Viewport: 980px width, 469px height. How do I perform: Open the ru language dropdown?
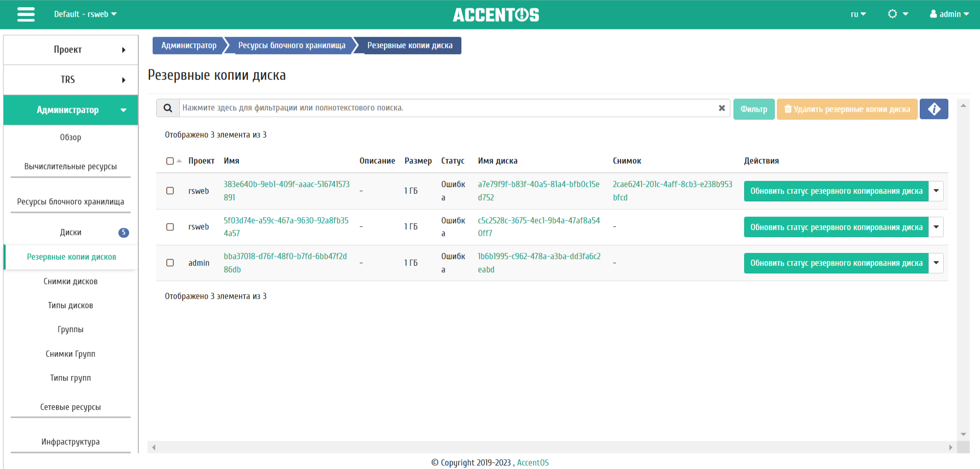tap(858, 14)
